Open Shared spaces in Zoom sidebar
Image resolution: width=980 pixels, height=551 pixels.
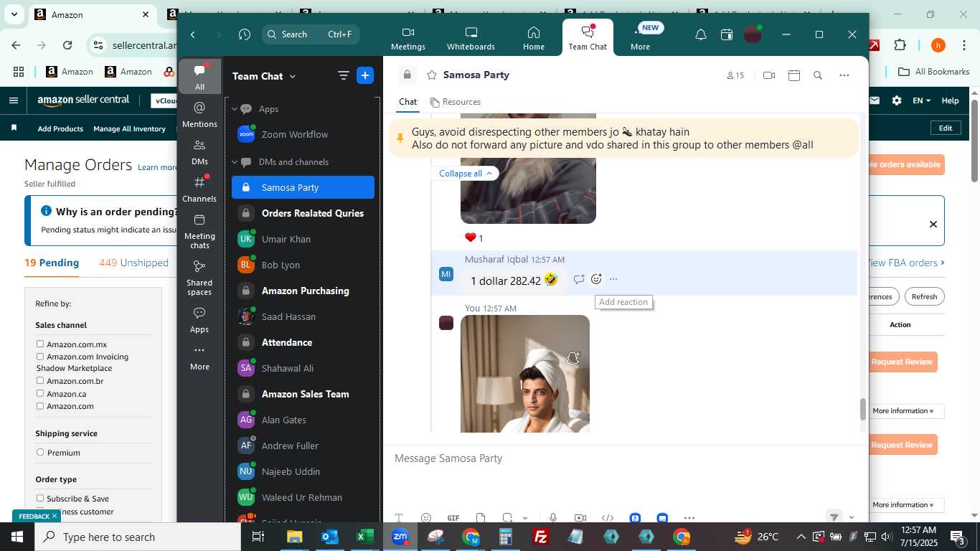tap(199, 278)
